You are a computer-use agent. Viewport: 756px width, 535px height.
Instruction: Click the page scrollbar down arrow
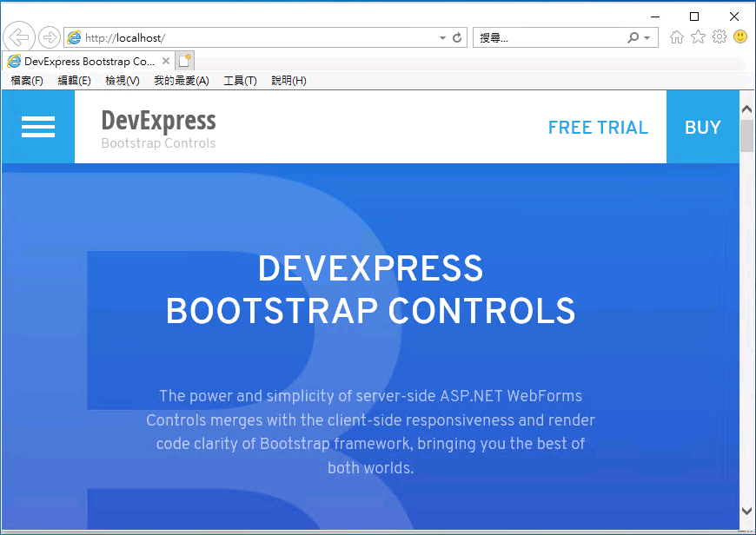[x=746, y=511]
